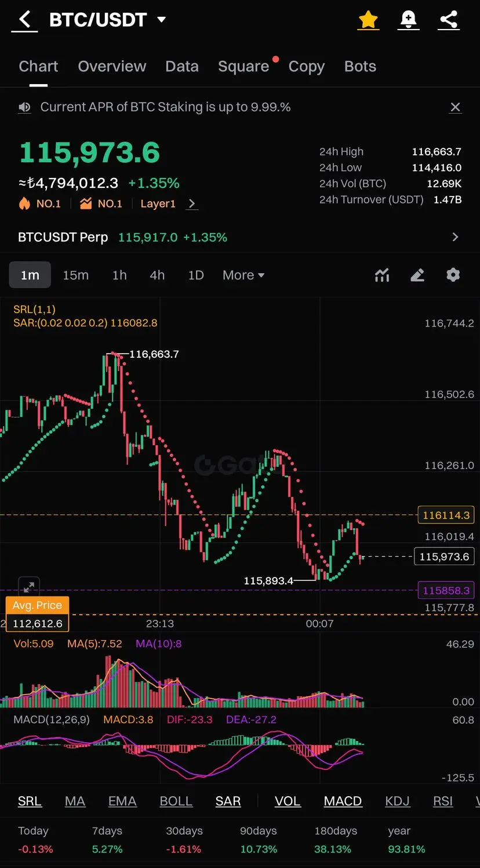This screenshot has width=480, height=868.
Task: Tap the 24h Turnover (USDT) value
Action: (x=448, y=199)
